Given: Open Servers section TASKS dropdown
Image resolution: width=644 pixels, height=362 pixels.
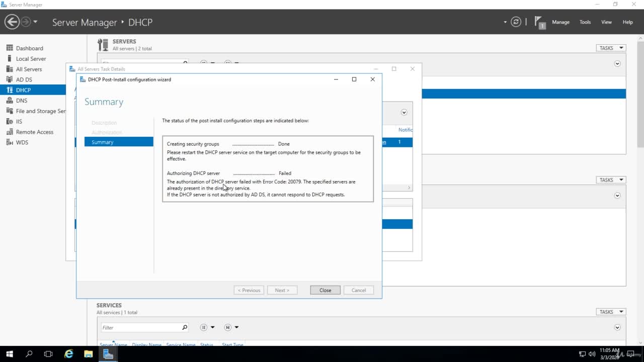Looking at the screenshot, I should [x=611, y=48].
